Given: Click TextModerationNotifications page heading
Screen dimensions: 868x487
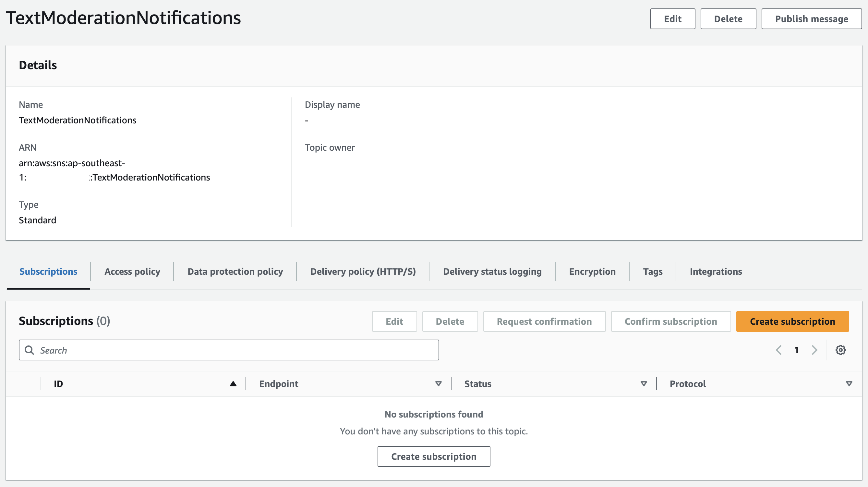Looking at the screenshot, I should [123, 18].
